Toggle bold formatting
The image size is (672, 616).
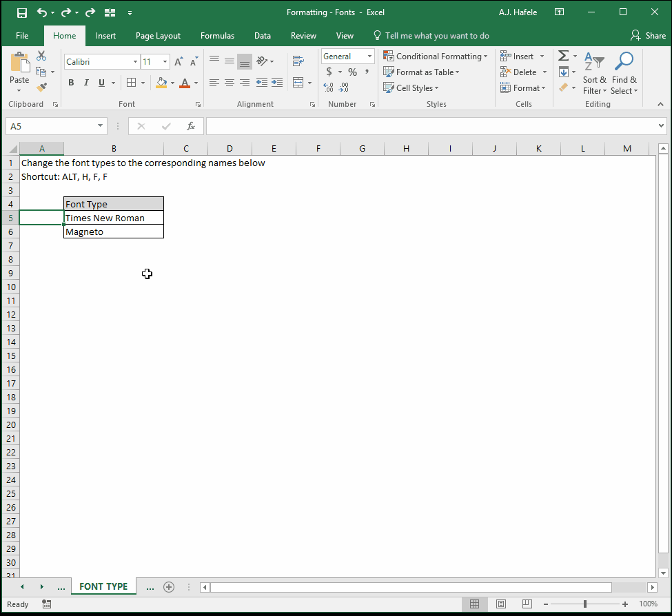(x=71, y=83)
